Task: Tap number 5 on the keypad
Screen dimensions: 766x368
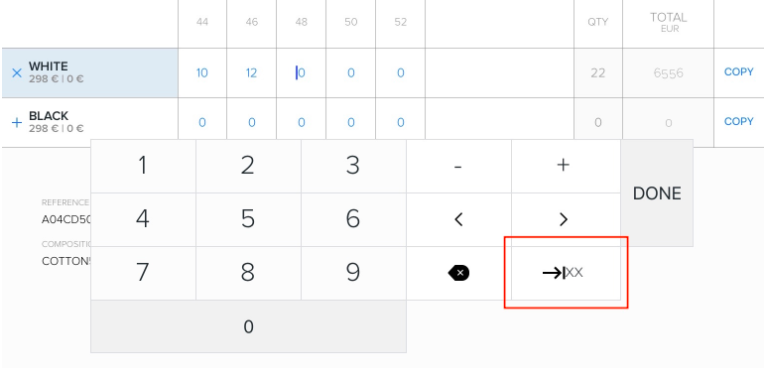Action: tap(248, 219)
